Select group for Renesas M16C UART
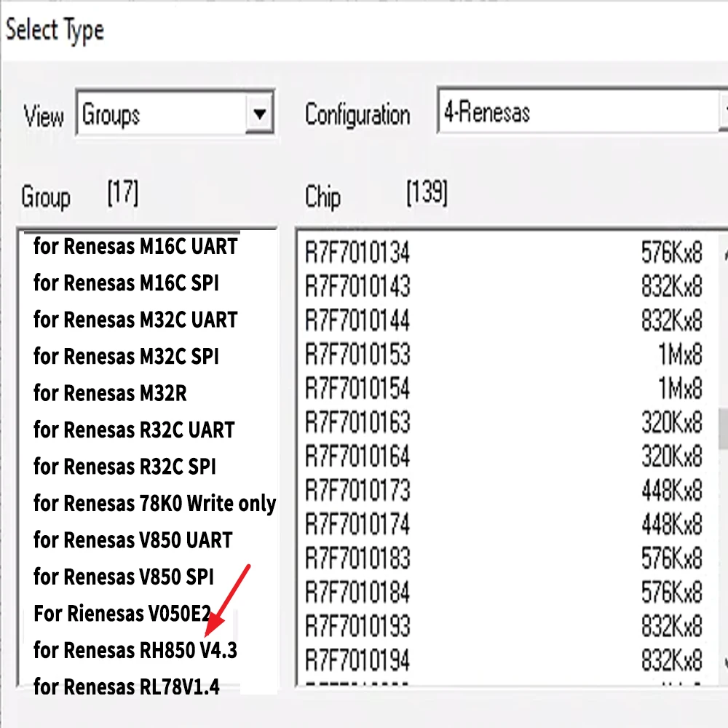 click(x=135, y=246)
